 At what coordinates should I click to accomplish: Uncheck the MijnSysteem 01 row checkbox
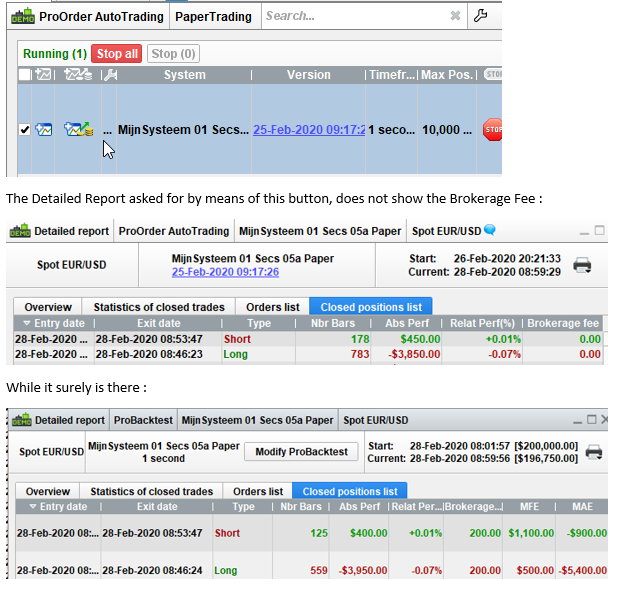(x=24, y=129)
